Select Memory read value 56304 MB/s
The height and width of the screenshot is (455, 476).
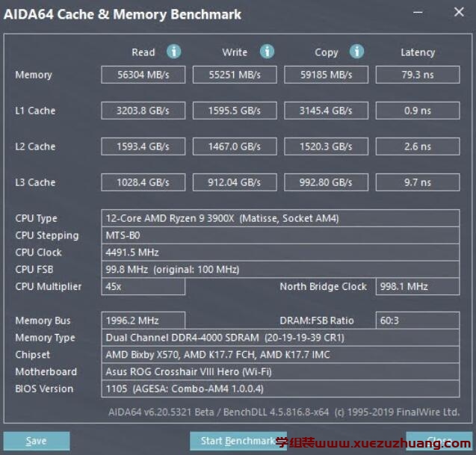(143, 75)
